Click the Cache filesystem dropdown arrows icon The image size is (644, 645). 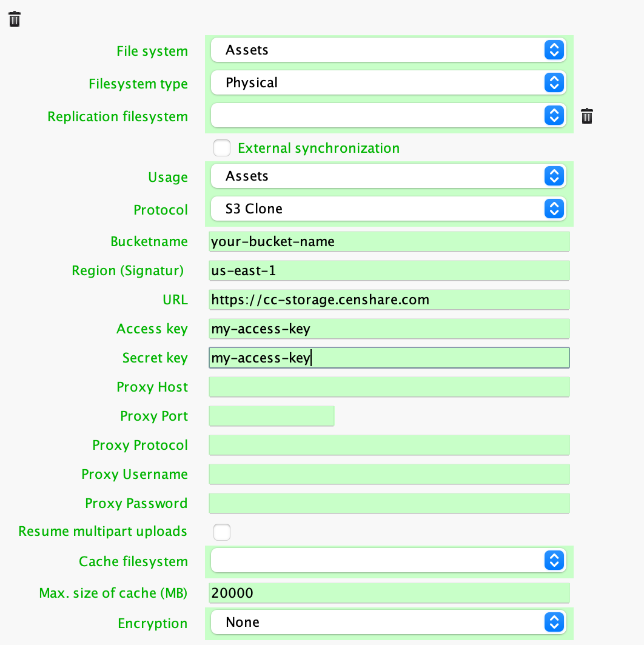click(x=554, y=560)
